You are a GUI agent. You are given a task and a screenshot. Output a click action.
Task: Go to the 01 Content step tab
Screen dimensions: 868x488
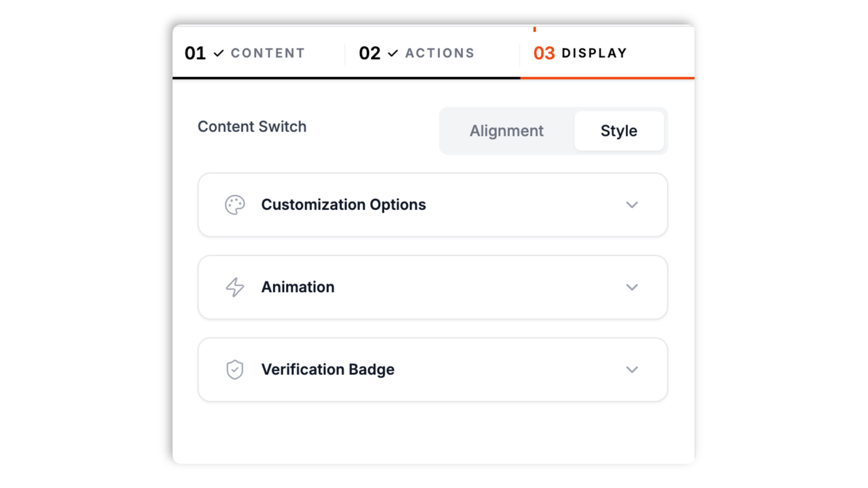(x=259, y=53)
